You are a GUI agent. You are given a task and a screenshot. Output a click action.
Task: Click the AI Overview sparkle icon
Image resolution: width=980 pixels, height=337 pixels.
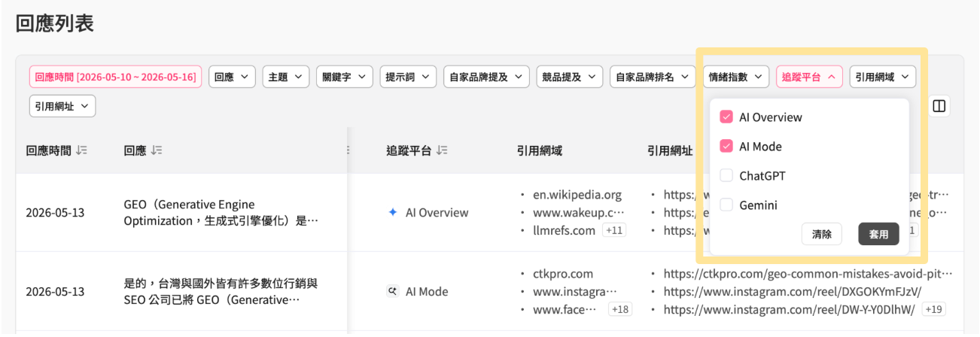pos(392,212)
